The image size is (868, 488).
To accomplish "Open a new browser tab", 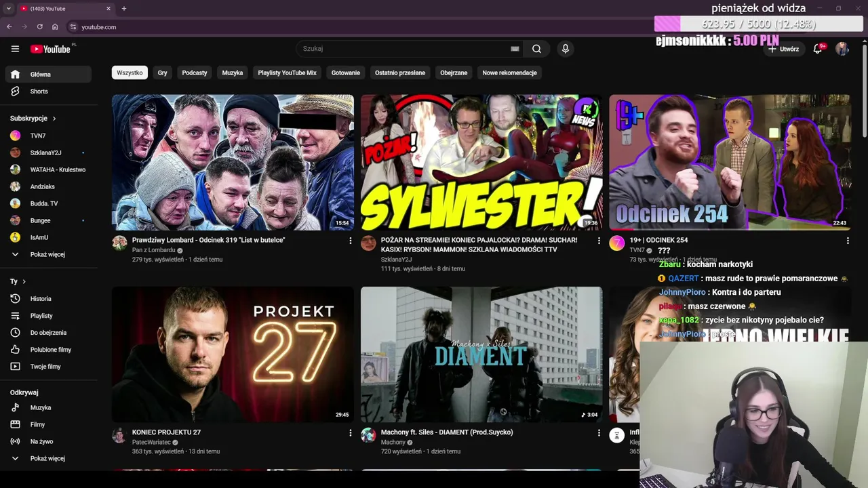I will point(123,8).
